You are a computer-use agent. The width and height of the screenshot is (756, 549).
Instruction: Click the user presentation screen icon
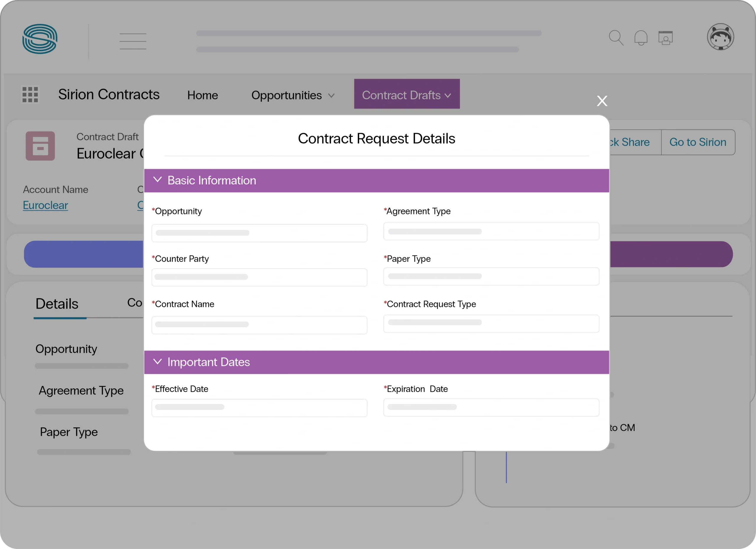pyautogui.click(x=665, y=38)
